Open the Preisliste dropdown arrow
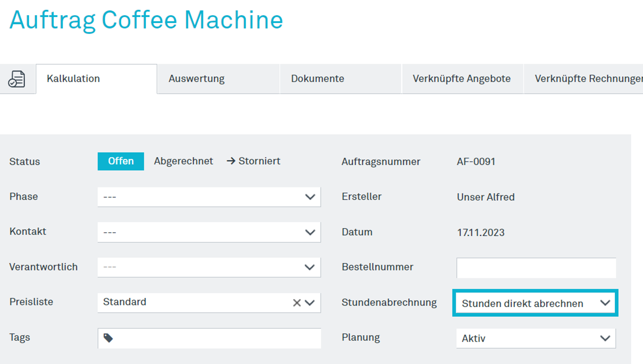This screenshot has width=643, height=364. pos(310,303)
